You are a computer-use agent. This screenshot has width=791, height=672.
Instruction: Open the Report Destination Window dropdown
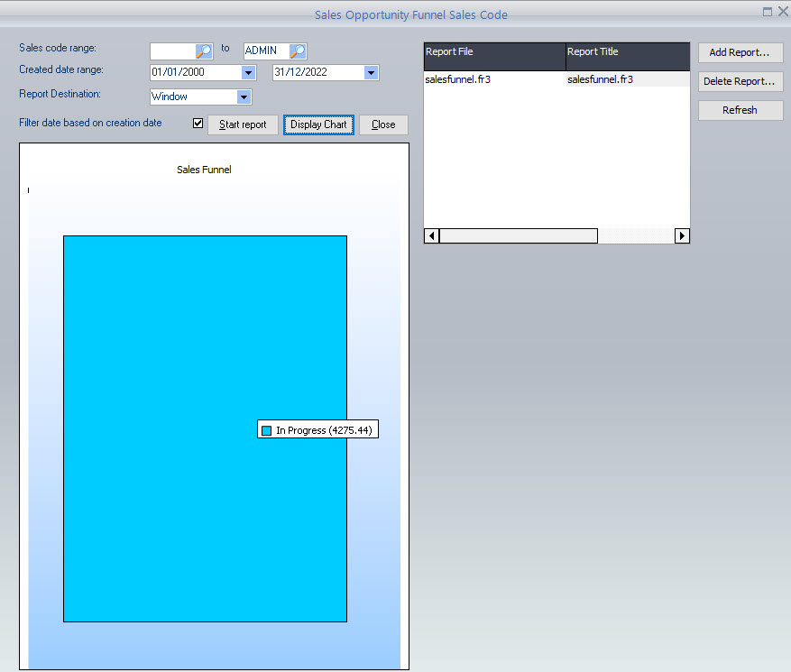(x=243, y=97)
